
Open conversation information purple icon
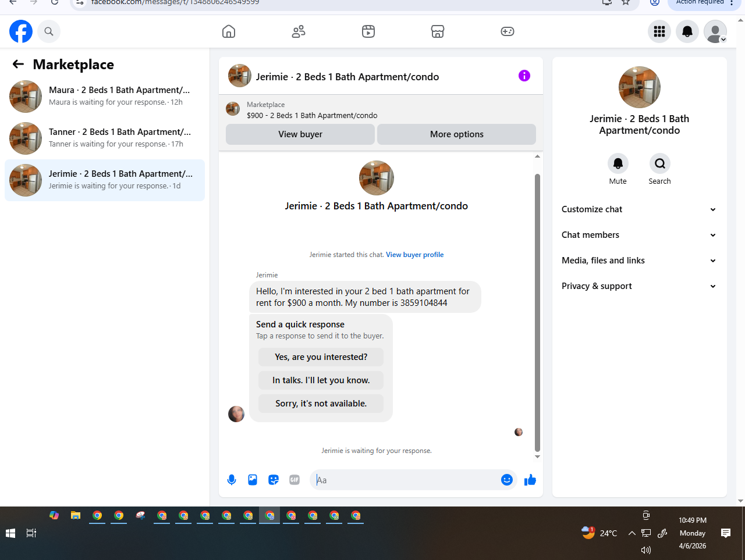point(524,76)
